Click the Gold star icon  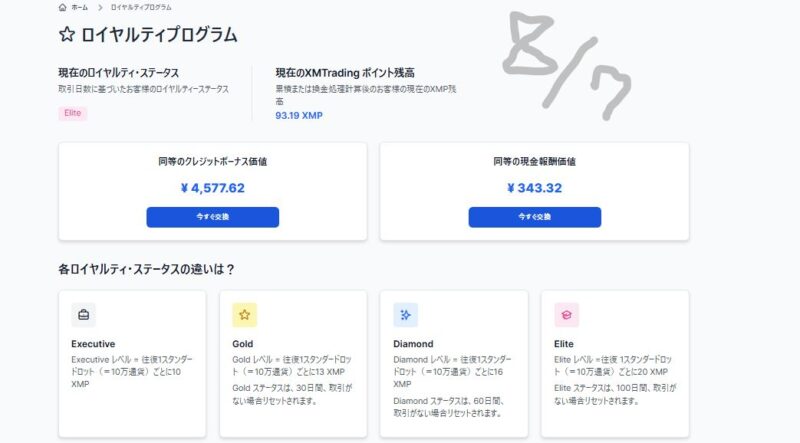point(244,315)
